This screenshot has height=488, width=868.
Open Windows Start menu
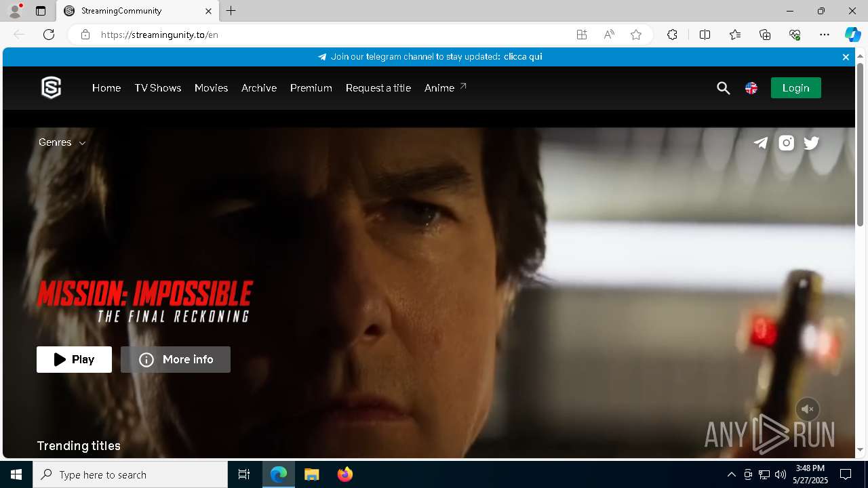click(x=16, y=474)
